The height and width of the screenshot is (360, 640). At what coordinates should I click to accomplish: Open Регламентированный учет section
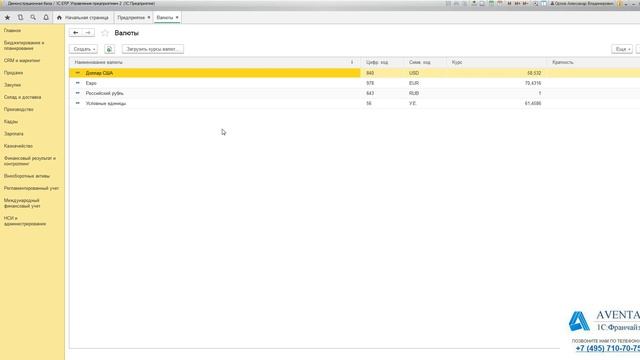(31, 188)
